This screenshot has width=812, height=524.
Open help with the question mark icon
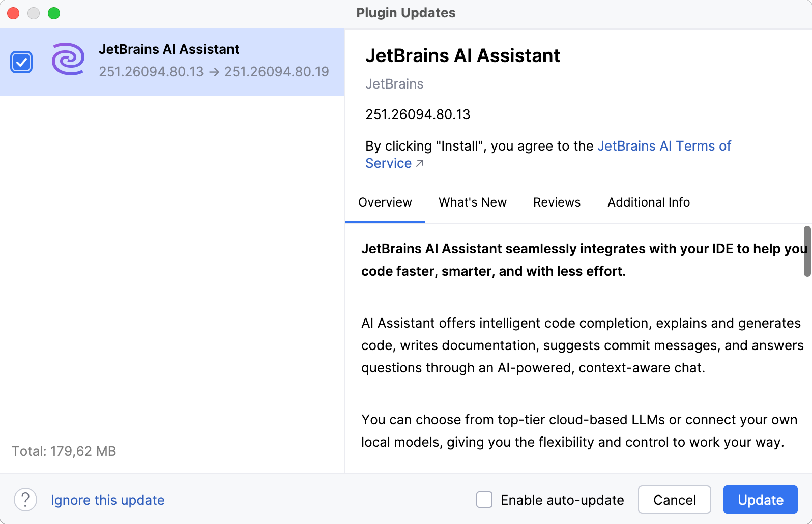point(25,500)
